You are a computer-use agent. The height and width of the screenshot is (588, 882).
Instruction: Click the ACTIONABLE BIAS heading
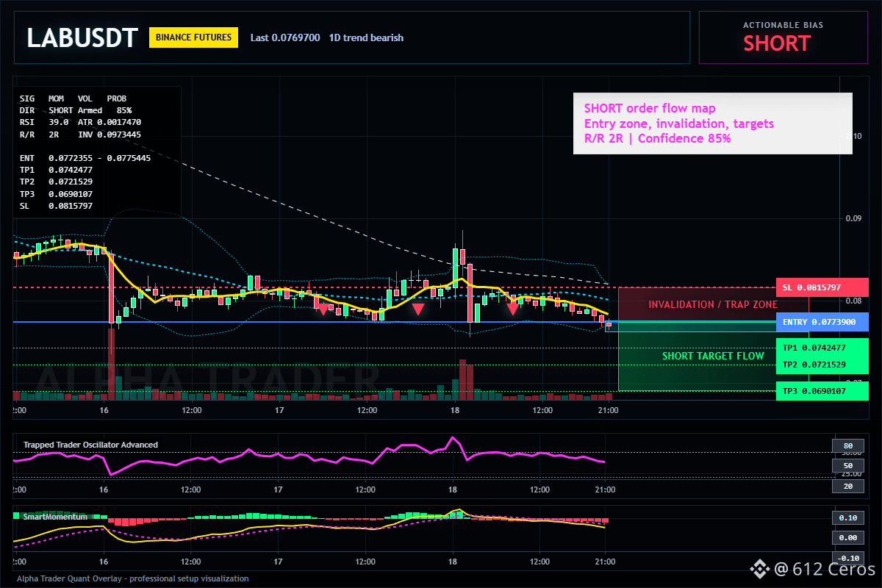[x=783, y=25]
